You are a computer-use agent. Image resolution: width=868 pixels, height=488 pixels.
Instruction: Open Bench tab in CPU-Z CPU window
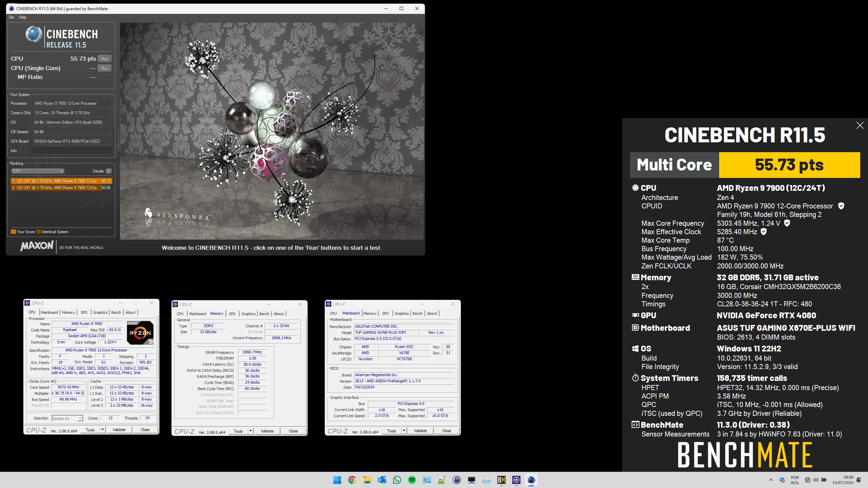point(116,312)
